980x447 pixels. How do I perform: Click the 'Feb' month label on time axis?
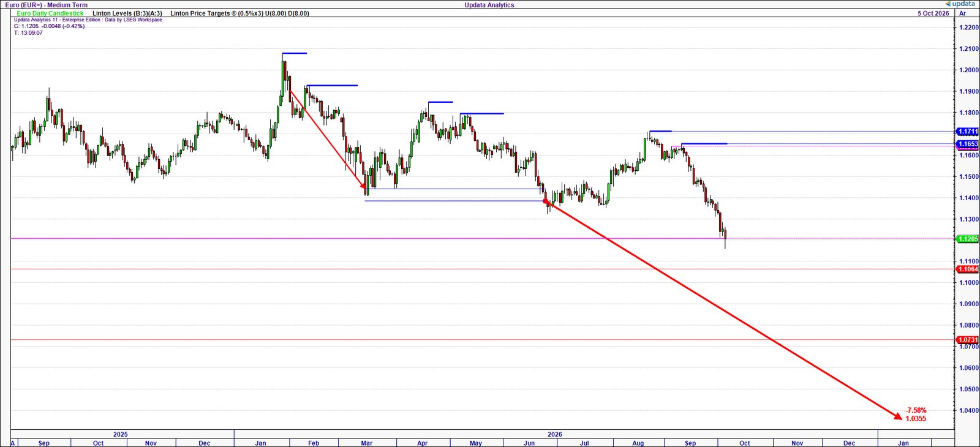[x=314, y=443]
